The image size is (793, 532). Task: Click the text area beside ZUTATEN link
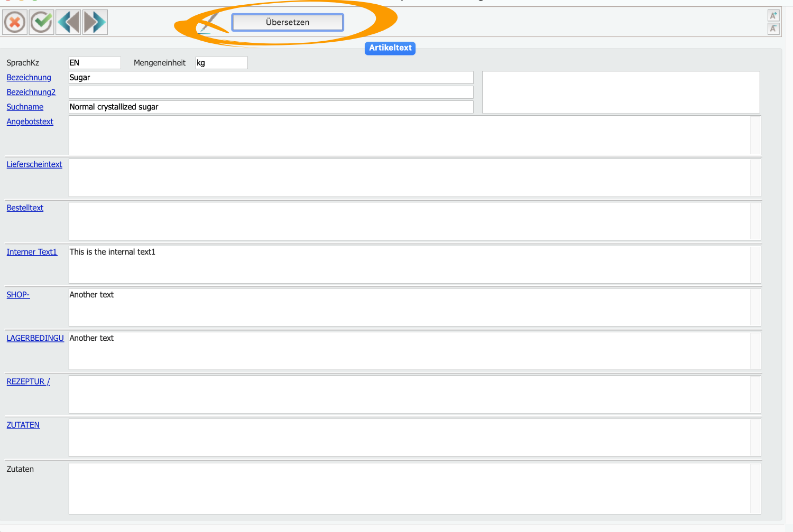(x=414, y=438)
